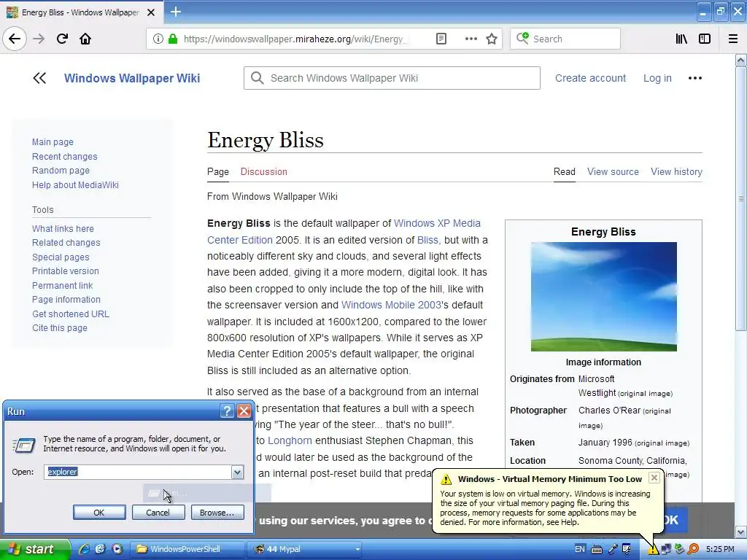Click the browser toolbar Search box
The width and height of the screenshot is (747, 560).
click(x=565, y=39)
